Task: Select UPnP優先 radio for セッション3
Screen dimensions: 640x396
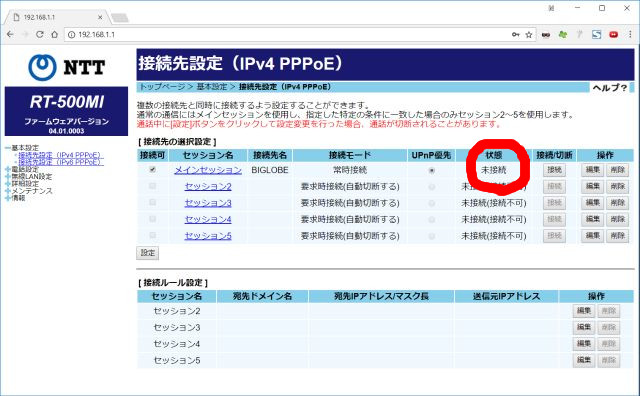Action: click(431, 203)
